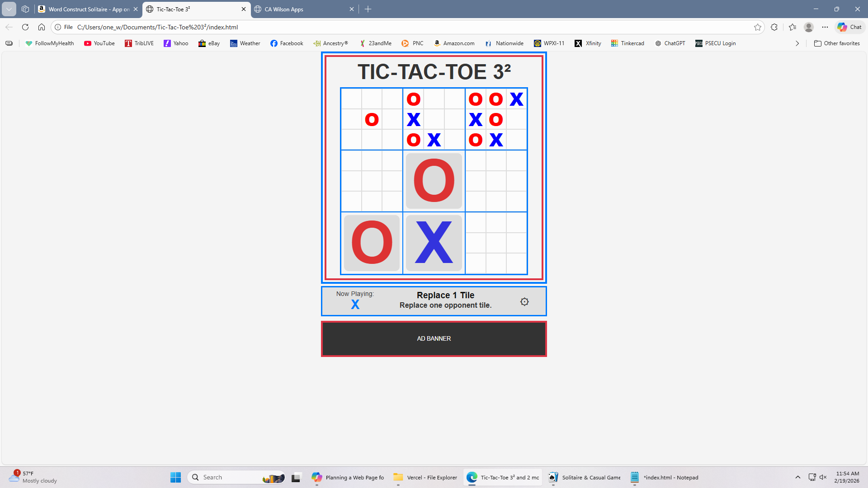Image resolution: width=868 pixels, height=488 pixels.
Task: Open the browser Extensions panel
Action: 774,27
